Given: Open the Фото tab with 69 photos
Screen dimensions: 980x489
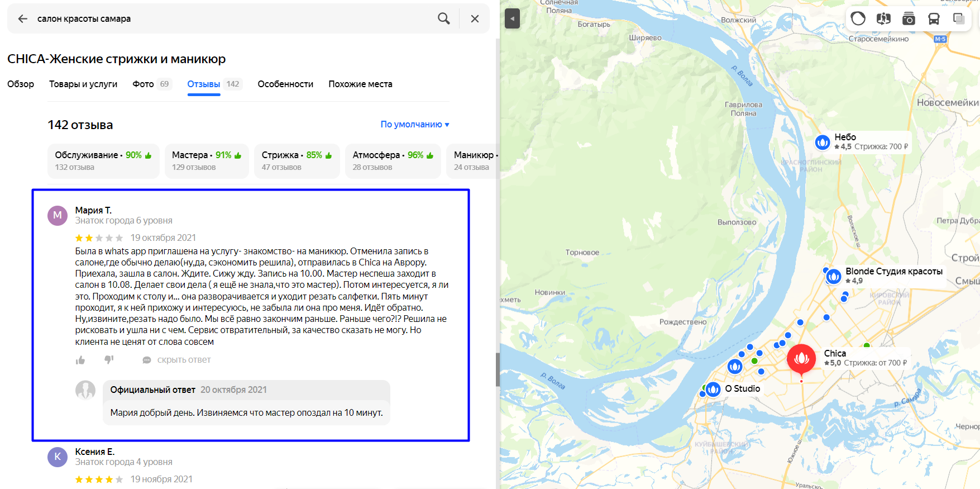Looking at the screenshot, I should point(152,84).
